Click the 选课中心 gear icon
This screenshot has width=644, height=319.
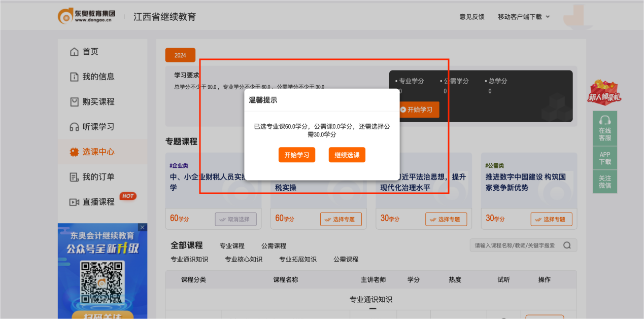74,152
